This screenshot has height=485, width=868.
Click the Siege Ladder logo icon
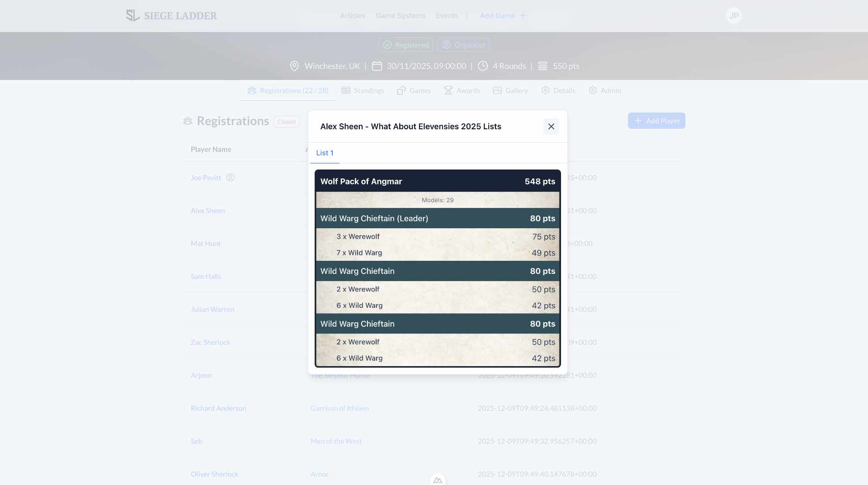(132, 15)
